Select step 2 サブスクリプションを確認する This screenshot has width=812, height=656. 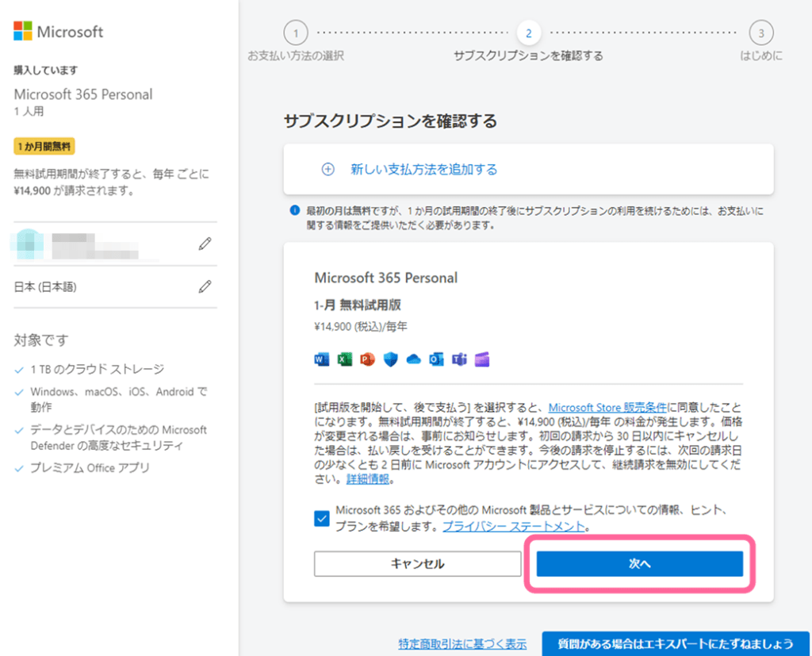click(529, 33)
